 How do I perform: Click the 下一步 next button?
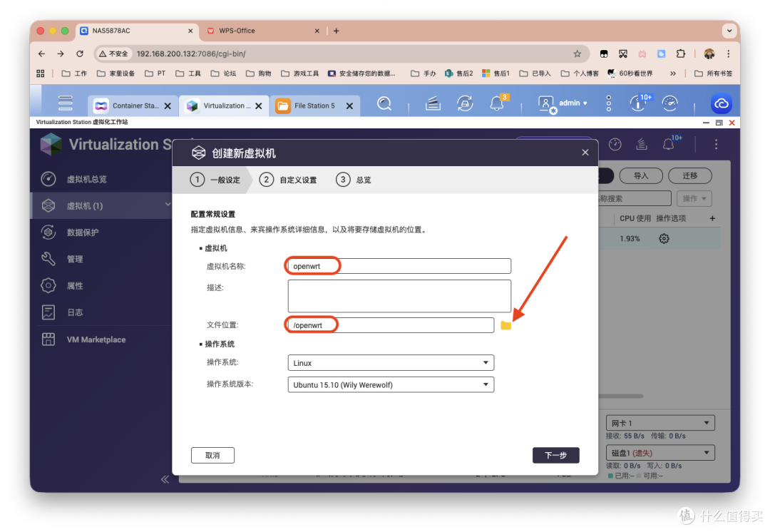[556, 456]
